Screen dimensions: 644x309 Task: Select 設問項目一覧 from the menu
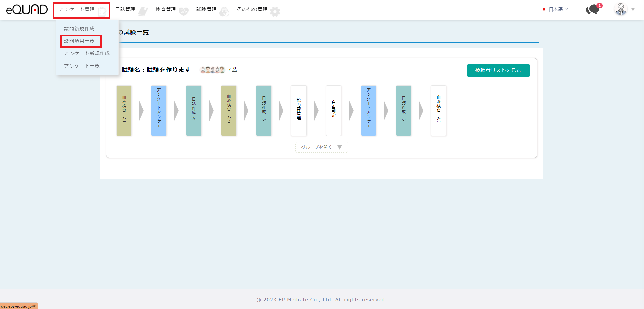pyautogui.click(x=79, y=41)
